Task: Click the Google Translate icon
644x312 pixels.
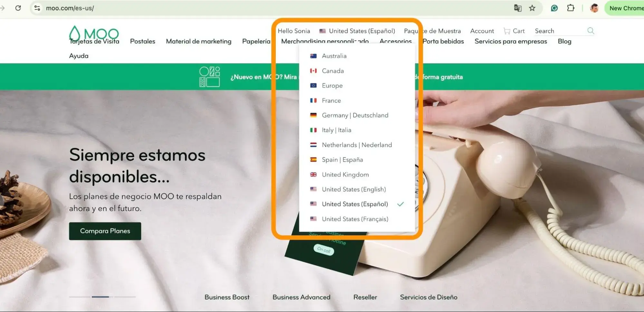Action: point(518,8)
